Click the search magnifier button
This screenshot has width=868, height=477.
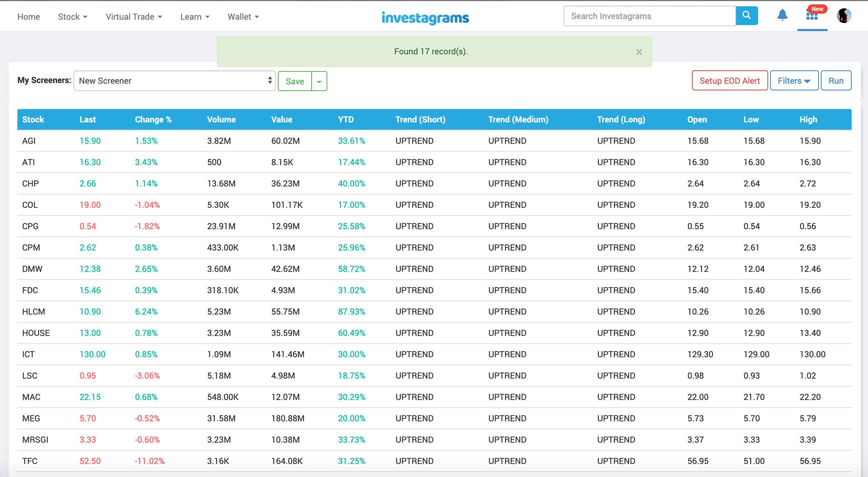pyautogui.click(x=746, y=16)
